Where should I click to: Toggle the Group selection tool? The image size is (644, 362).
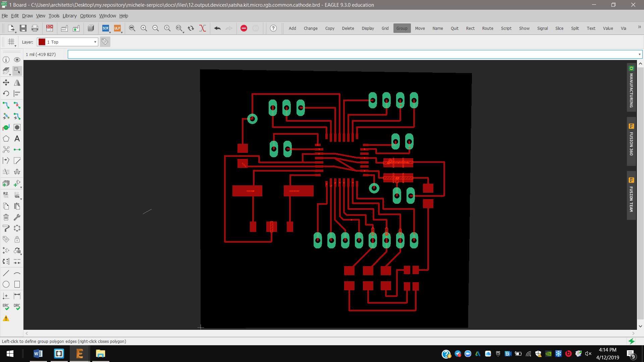click(17, 71)
